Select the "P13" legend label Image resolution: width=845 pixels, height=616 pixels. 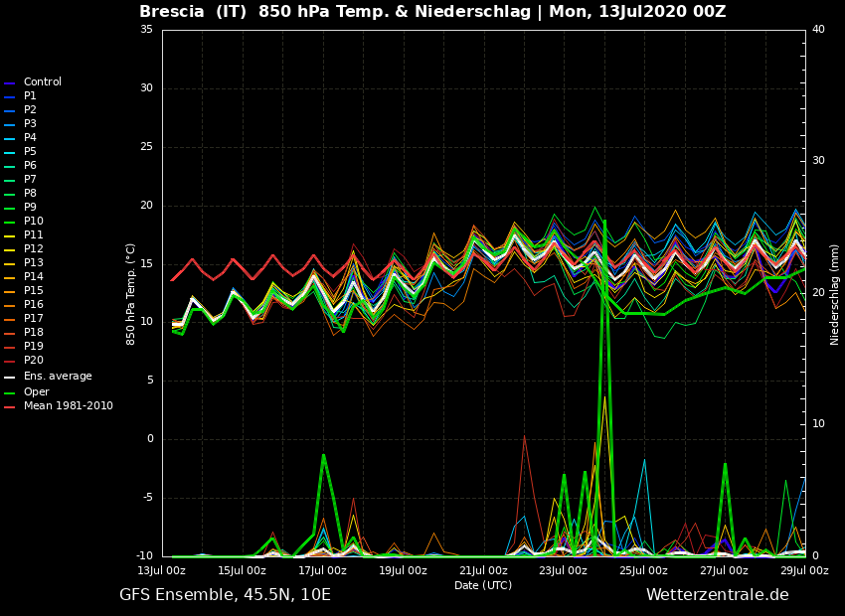(x=34, y=262)
